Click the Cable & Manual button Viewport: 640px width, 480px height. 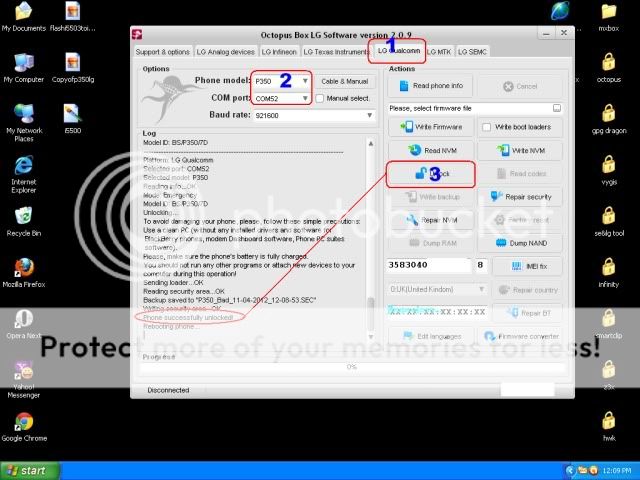pyautogui.click(x=344, y=81)
